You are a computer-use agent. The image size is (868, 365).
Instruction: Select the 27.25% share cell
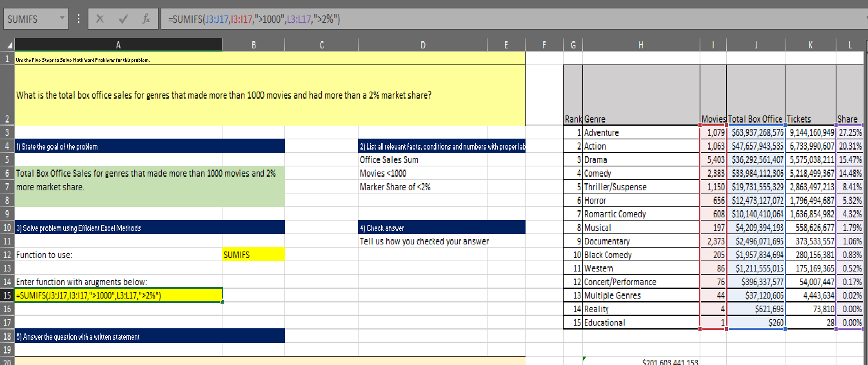[849, 133]
